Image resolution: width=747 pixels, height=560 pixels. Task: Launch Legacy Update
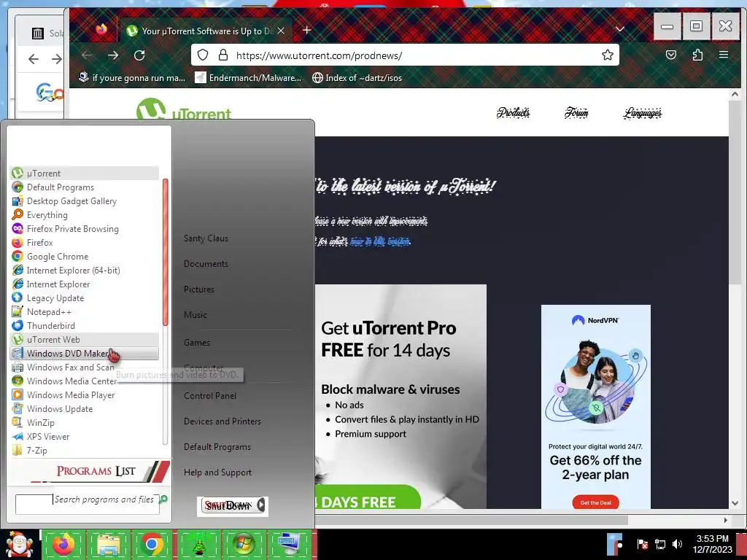(x=85, y=297)
